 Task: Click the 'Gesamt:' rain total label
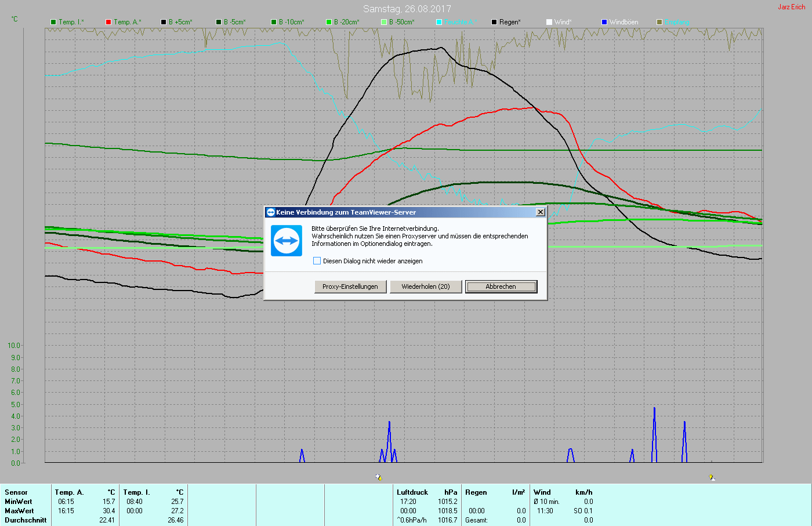(x=476, y=520)
